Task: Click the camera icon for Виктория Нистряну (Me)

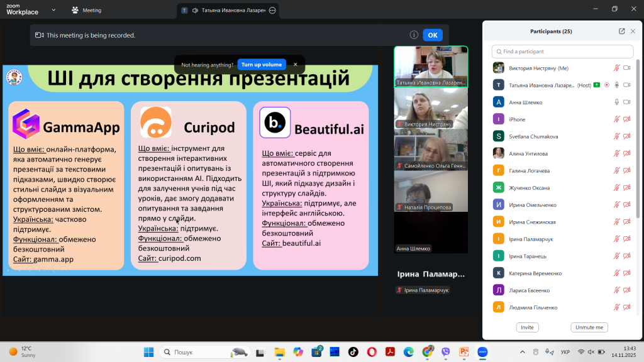Action: [x=626, y=68]
